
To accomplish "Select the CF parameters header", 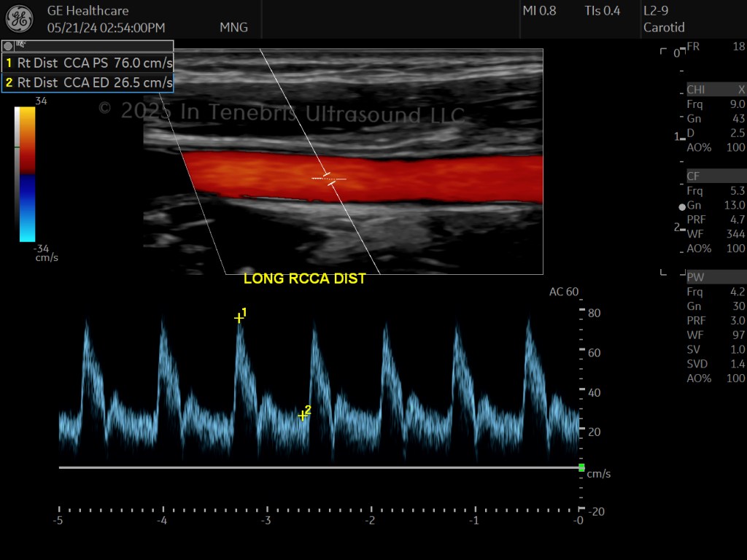I will point(716,176).
